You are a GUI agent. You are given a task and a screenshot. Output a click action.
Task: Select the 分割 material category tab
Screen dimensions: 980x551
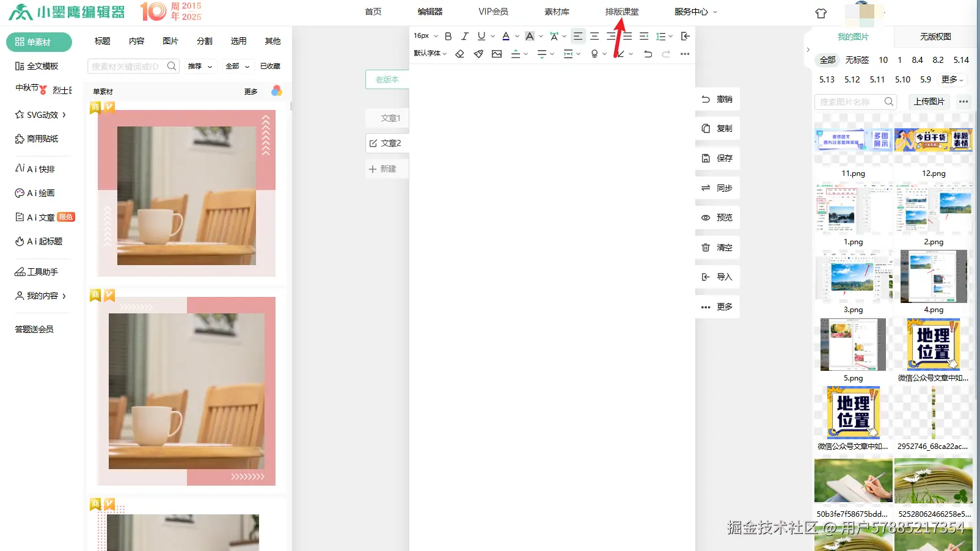click(205, 41)
